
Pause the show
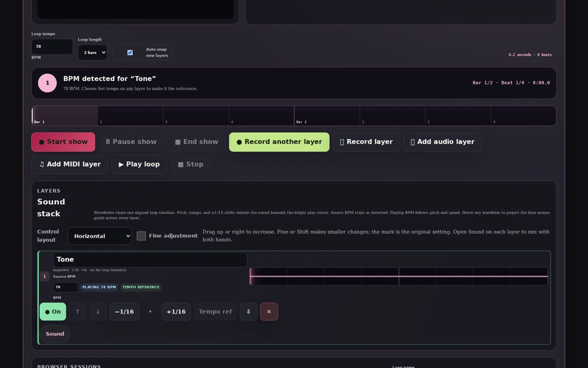pos(131,142)
